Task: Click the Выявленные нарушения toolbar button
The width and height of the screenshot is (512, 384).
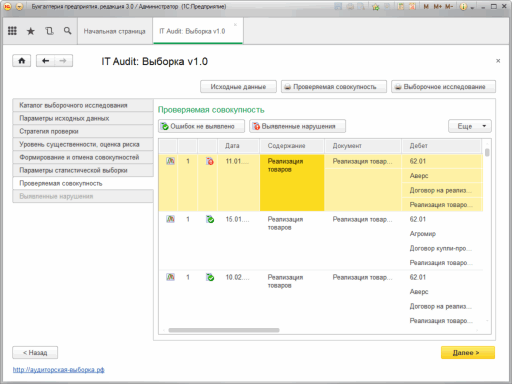Action: (297, 126)
